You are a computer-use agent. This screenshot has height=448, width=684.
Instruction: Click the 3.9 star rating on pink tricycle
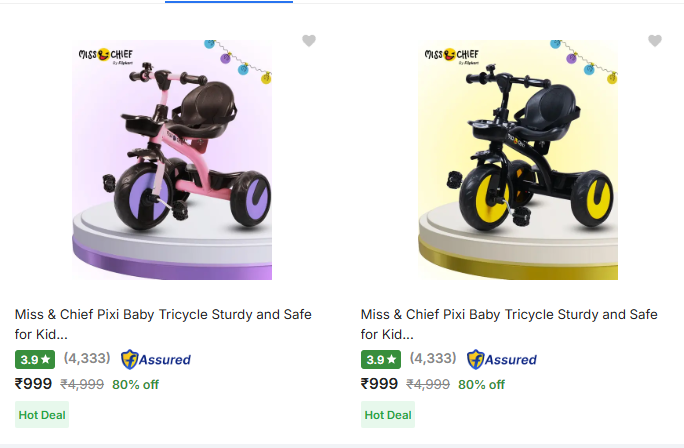pos(35,359)
